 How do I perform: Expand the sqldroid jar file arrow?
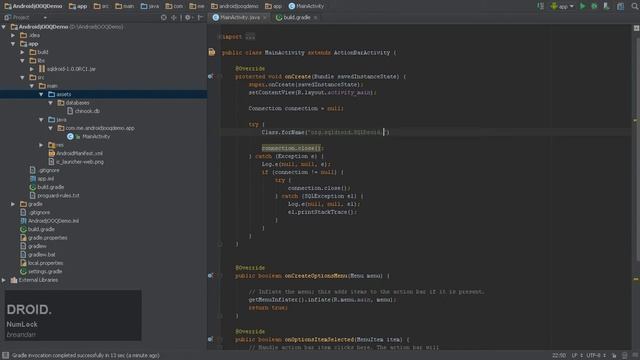(32, 69)
